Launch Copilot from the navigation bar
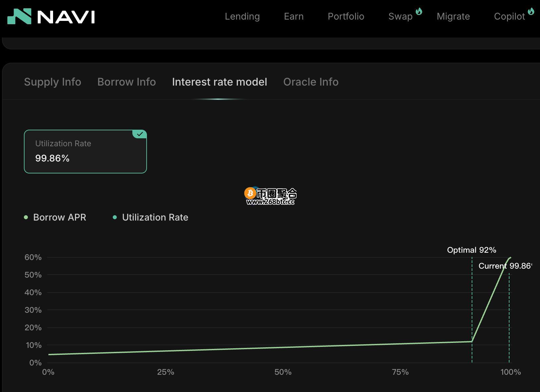The width and height of the screenshot is (540, 392). (509, 16)
